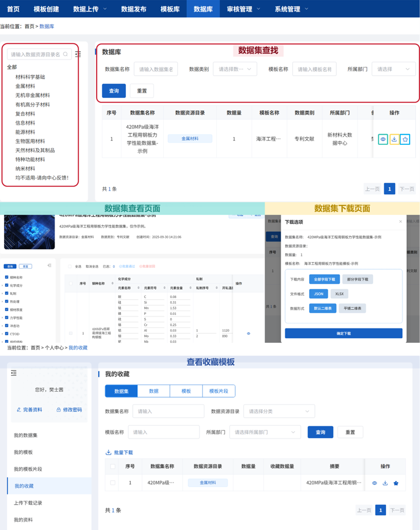
Task: Click the star favorite icon in database table row
Action: [x=405, y=139]
